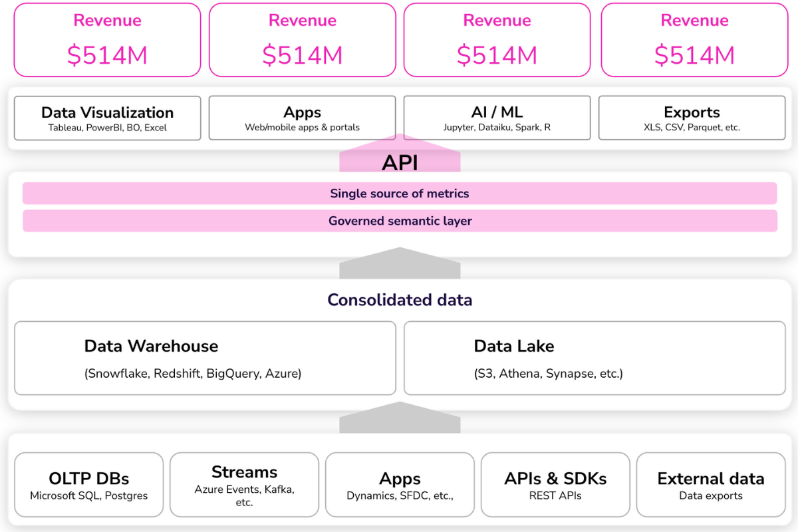Open the Data Visualization box listing Tableau and PowerBI
Screen dimensions: 798x532
pyautogui.click(x=107, y=118)
